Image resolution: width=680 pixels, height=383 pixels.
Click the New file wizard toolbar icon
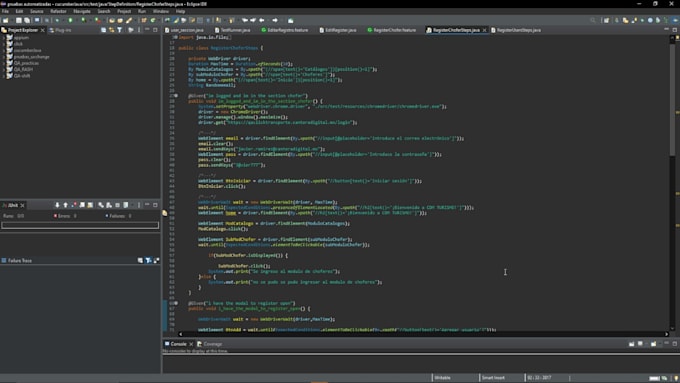[5, 20]
